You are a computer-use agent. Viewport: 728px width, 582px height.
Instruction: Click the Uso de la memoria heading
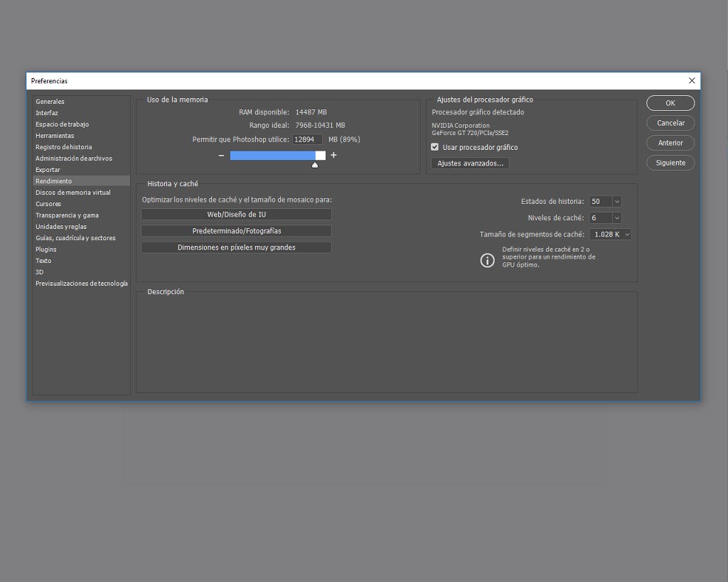pyautogui.click(x=177, y=99)
